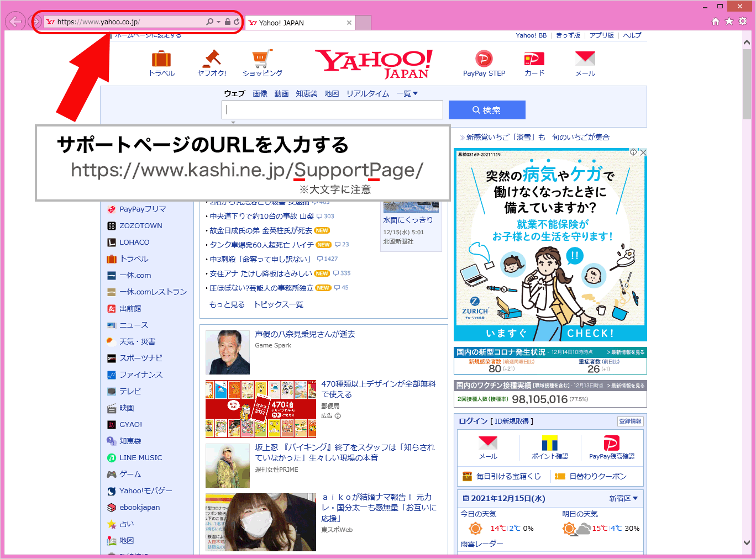Open 中央道下りで約10台の事故 news headline
The height and width of the screenshot is (559, 756).
pyautogui.click(x=262, y=217)
